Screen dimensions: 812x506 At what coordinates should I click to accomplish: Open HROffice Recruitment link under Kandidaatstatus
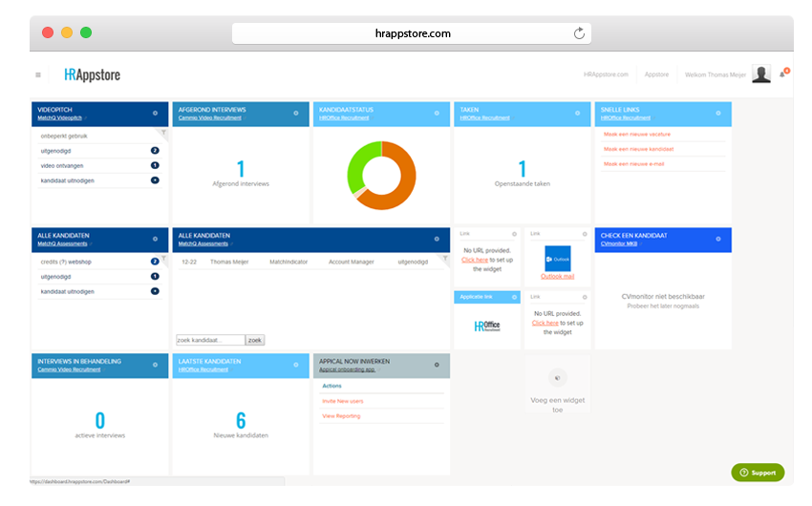[344, 118]
